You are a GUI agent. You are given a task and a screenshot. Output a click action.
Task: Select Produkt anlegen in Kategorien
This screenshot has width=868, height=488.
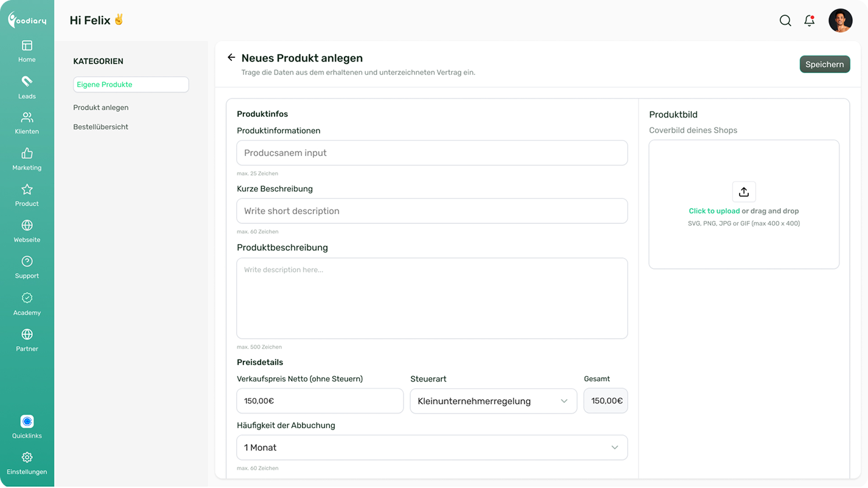[x=100, y=108]
